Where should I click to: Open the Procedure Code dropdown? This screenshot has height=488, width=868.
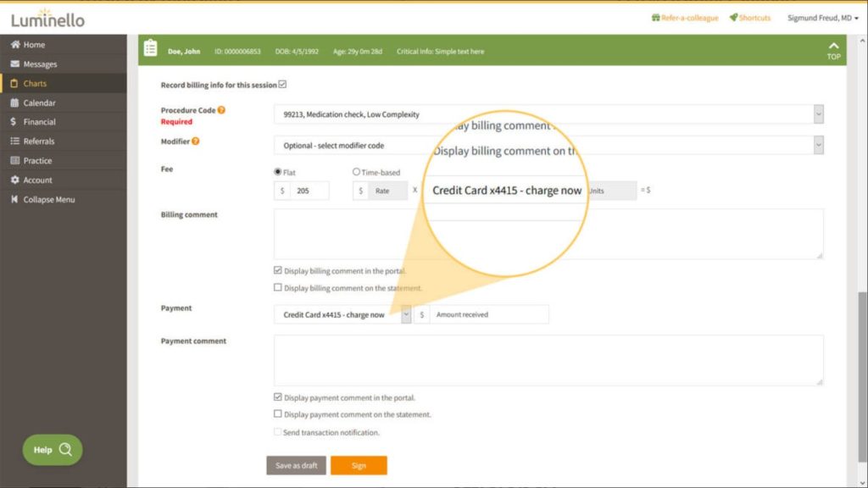coord(818,114)
